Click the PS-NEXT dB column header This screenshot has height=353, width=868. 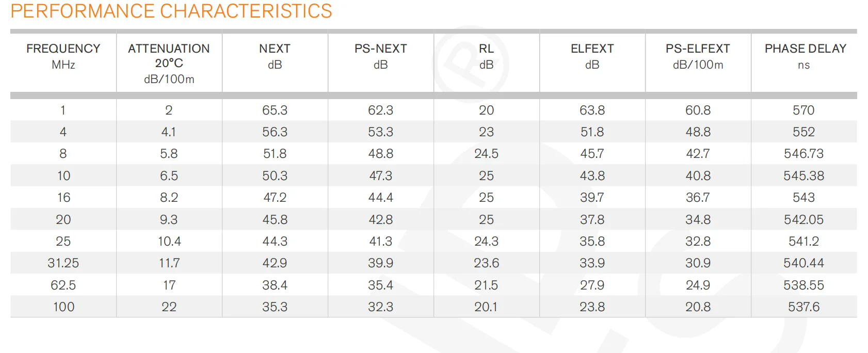coord(380,56)
